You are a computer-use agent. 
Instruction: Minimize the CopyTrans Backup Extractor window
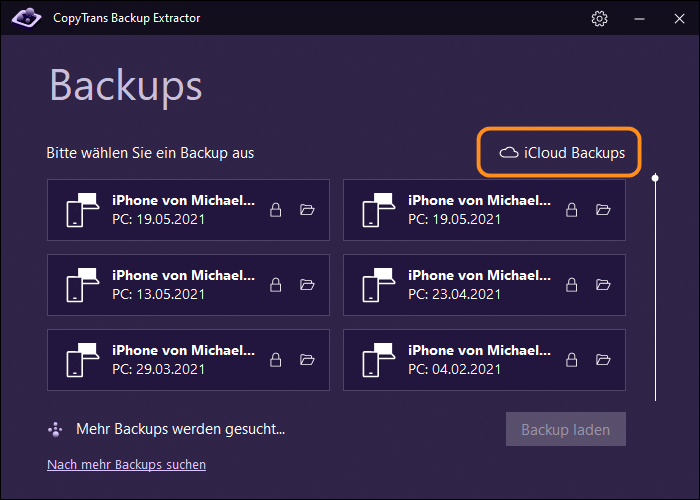point(639,19)
